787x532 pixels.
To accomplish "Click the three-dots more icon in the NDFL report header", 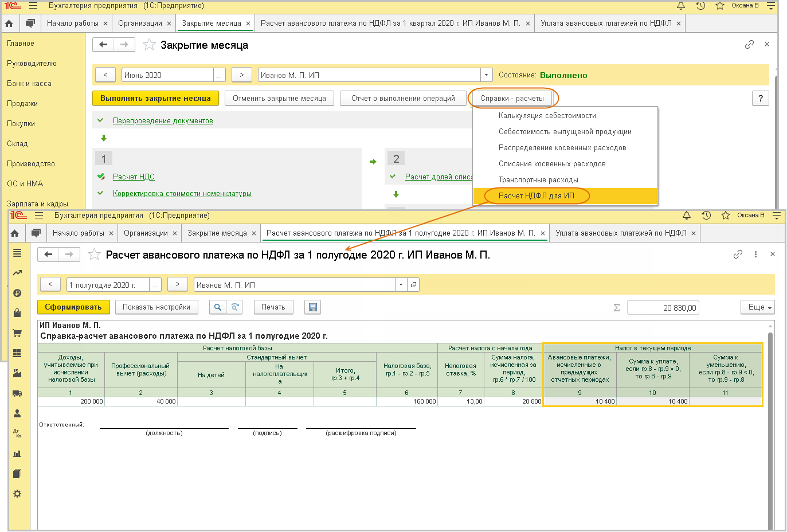I will point(755,254).
